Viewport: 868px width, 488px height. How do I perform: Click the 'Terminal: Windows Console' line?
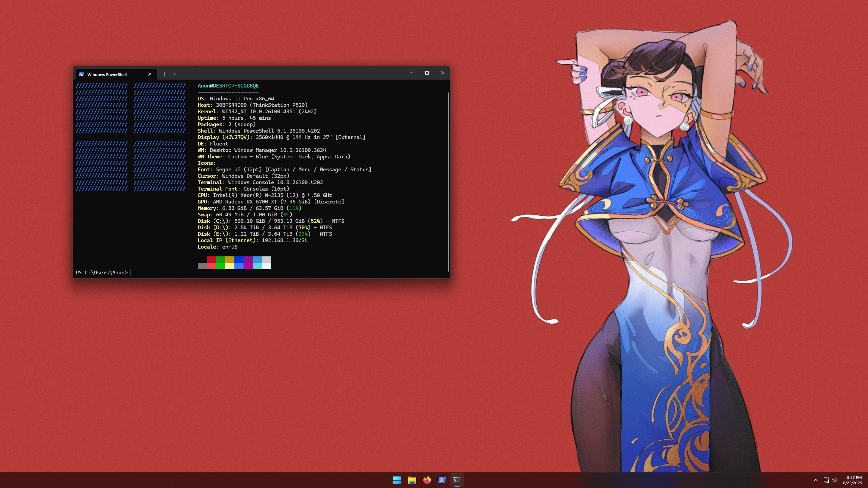point(260,182)
